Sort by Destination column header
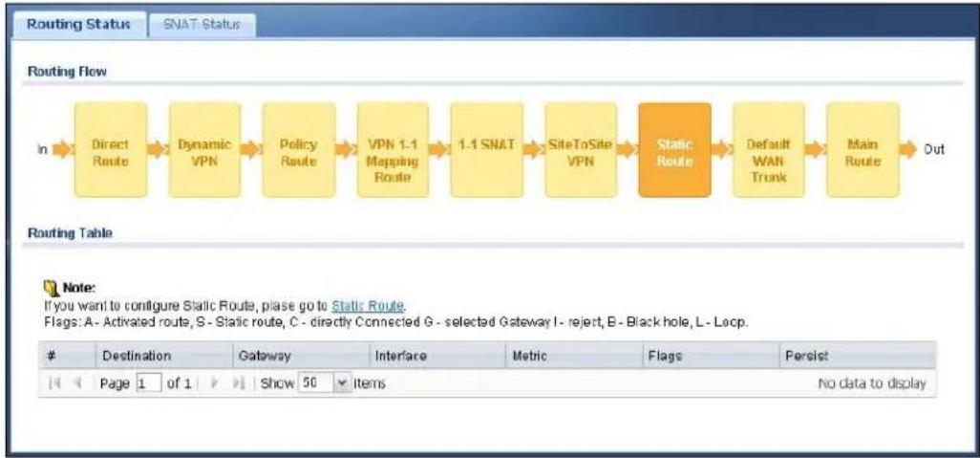980x458 pixels. pyautogui.click(x=163, y=356)
